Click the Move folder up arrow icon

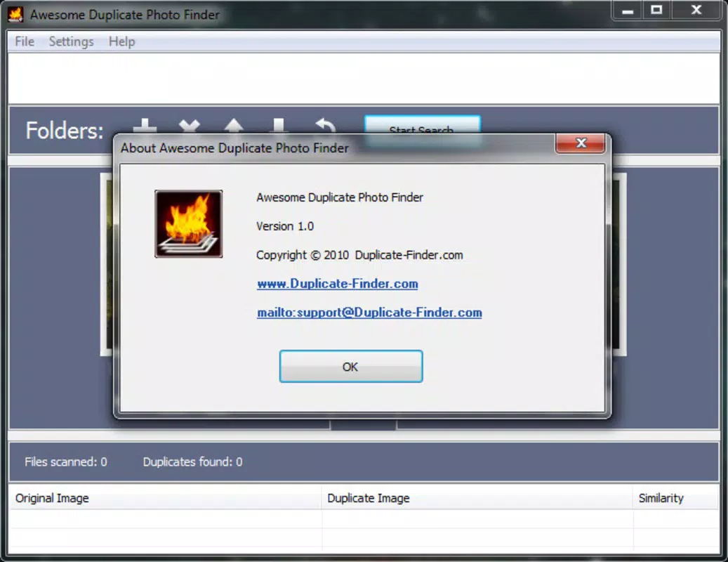(x=234, y=126)
